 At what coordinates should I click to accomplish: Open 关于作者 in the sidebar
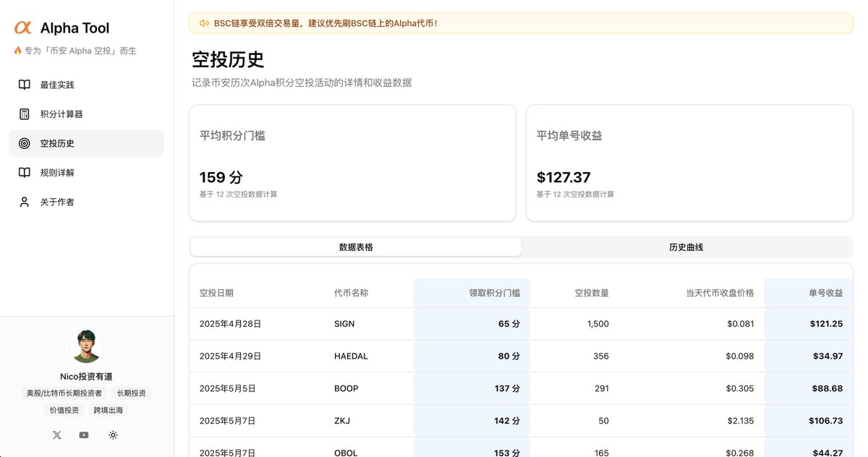coord(86,202)
